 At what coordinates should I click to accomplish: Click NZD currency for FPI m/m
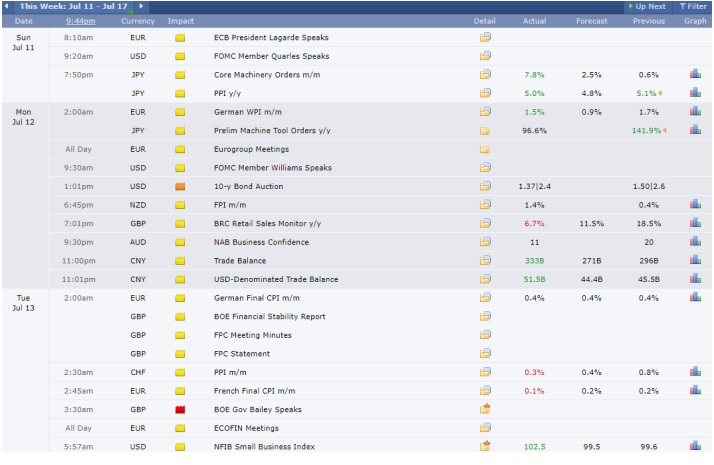138,205
